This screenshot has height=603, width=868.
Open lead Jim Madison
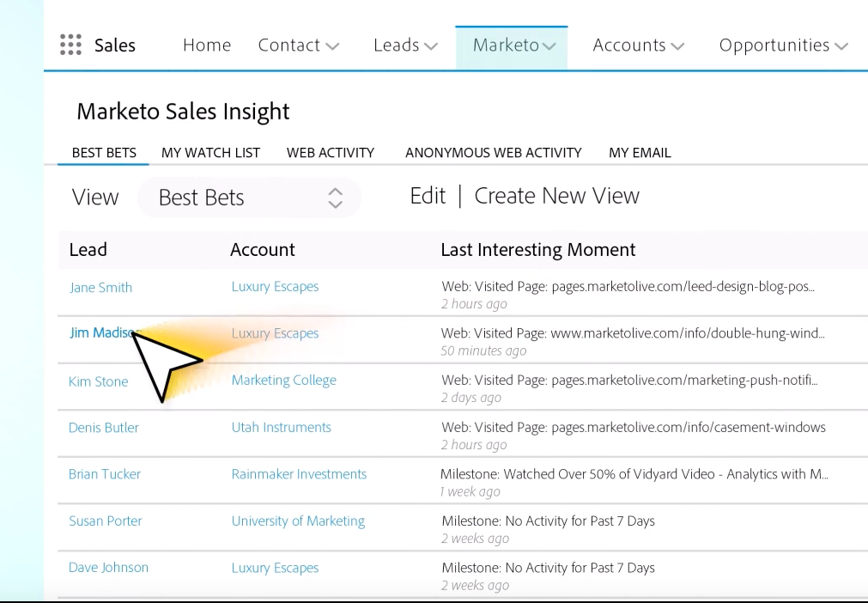[102, 332]
